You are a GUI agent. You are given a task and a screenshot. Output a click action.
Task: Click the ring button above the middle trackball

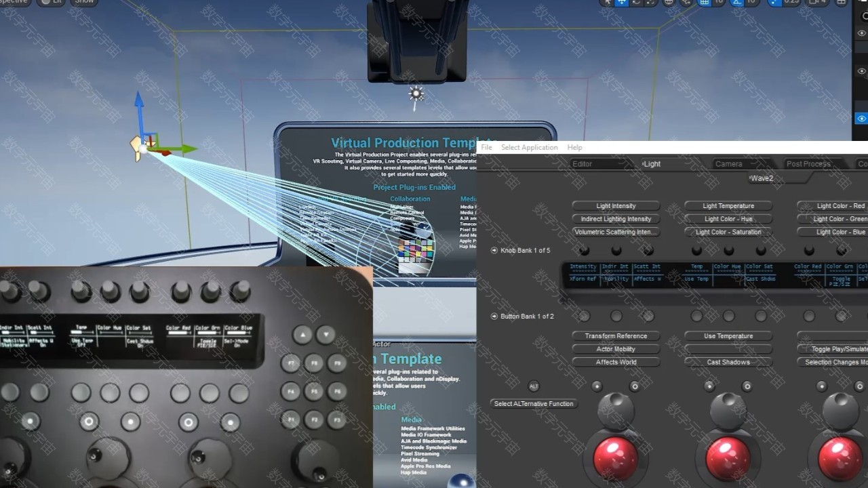click(747, 386)
